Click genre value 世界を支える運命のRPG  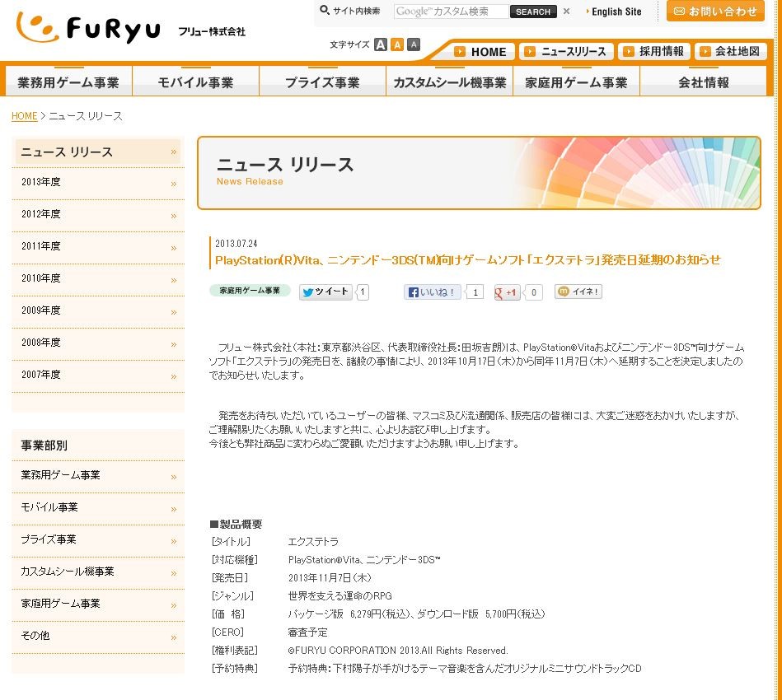(340, 595)
